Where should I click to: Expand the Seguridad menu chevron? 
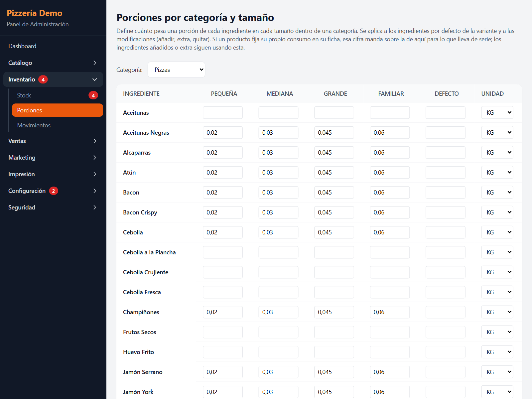[95, 207]
